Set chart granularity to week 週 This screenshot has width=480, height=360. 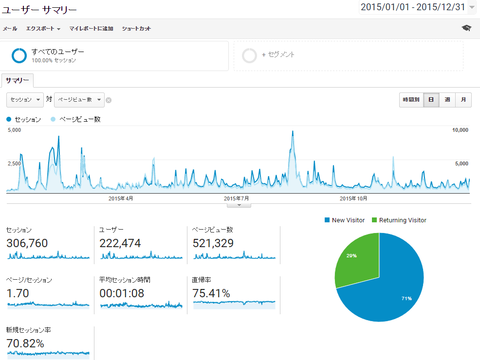coord(447,100)
